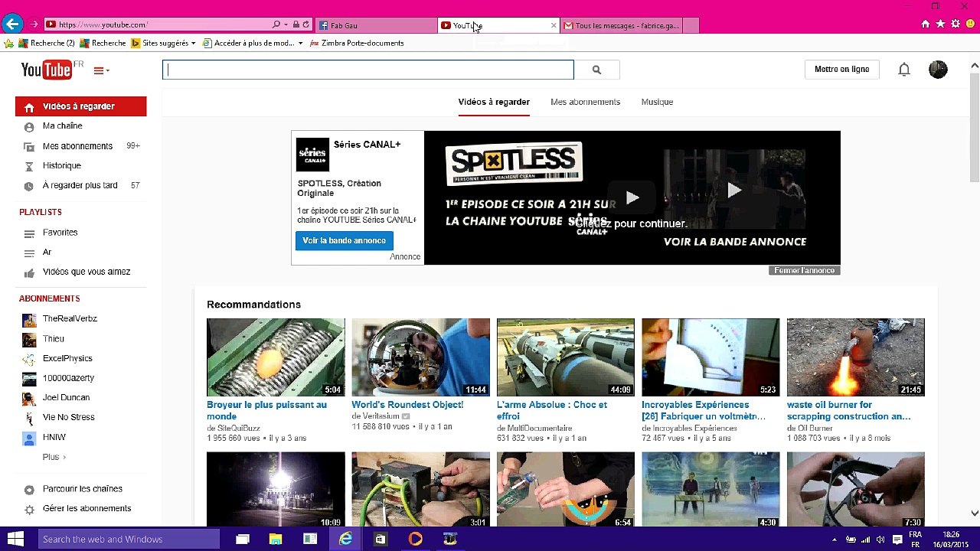
Task: Open World's Roundest Object! video title
Action: 407,405
